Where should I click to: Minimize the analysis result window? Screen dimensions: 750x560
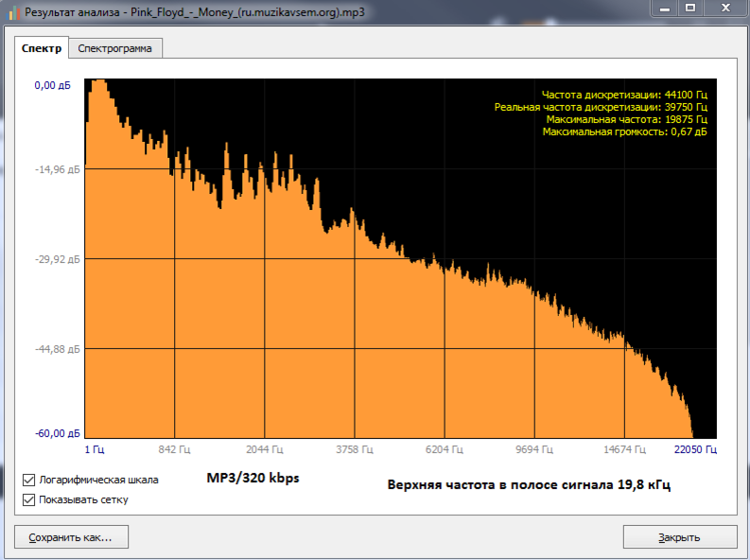[x=664, y=8]
